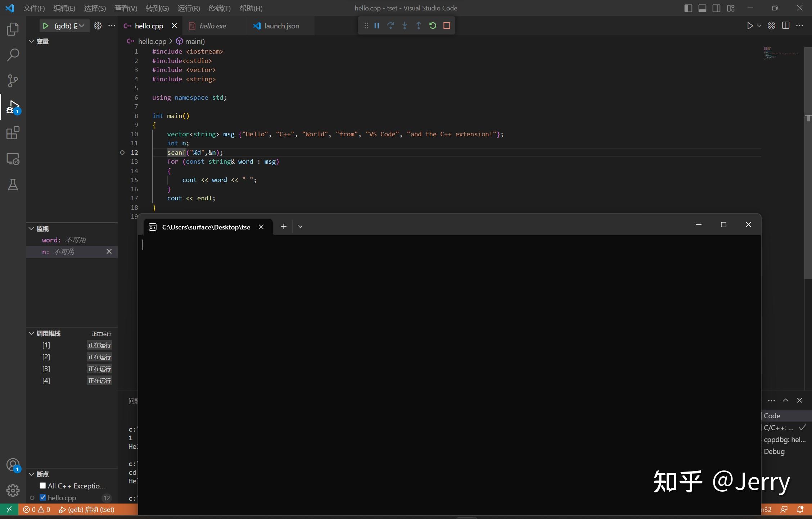Click (gdb) 启动 (tset) in status bar
This screenshot has height=519, width=812.
[x=86, y=509]
